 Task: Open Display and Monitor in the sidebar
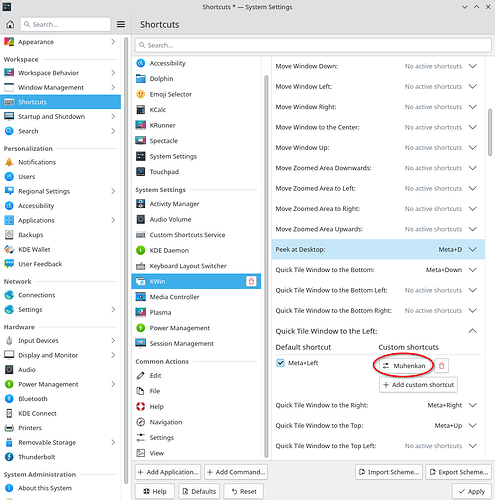[x=60, y=355]
